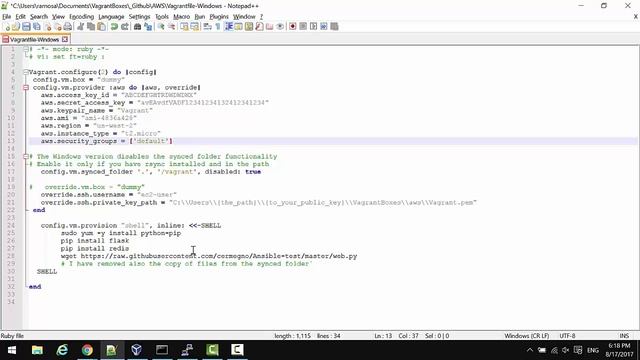
Task: Toggle show all characters icon
Action: 218,27
